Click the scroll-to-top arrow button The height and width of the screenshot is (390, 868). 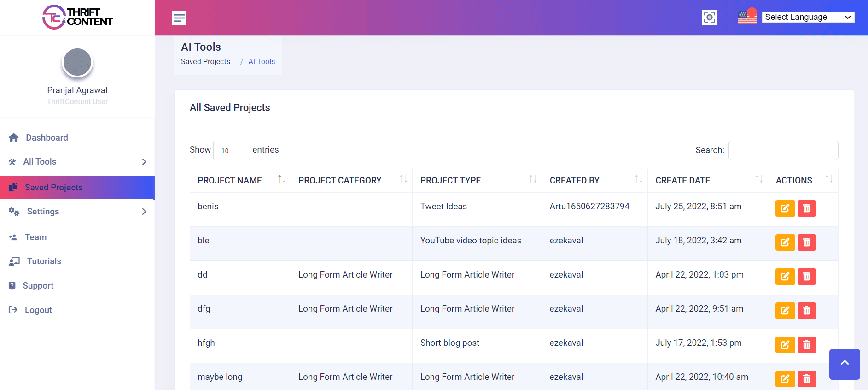[844, 364]
